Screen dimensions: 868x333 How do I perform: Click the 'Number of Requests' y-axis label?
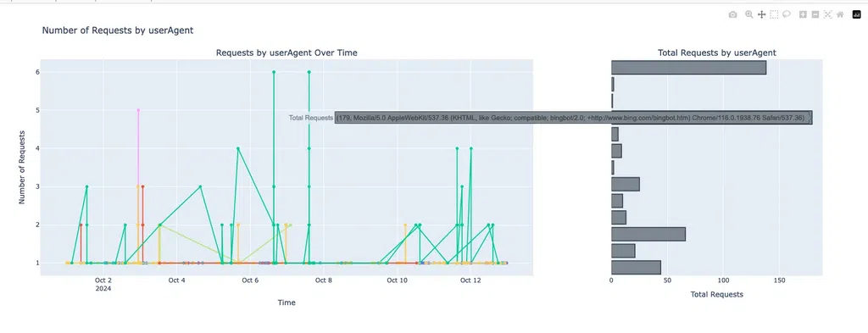click(x=22, y=167)
